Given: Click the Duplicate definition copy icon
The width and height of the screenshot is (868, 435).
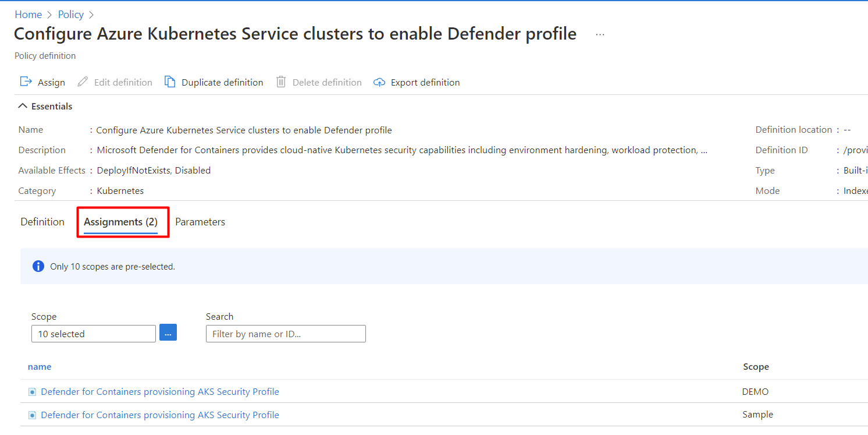Looking at the screenshot, I should pyautogui.click(x=170, y=82).
